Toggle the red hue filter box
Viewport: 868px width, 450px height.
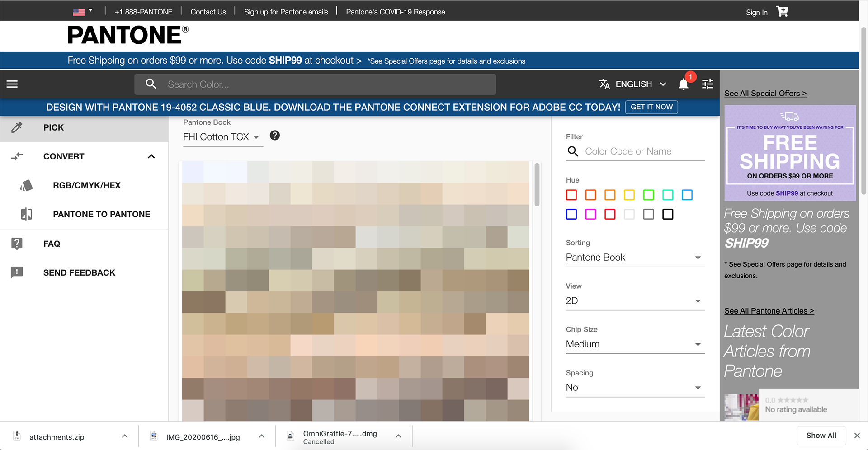571,195
